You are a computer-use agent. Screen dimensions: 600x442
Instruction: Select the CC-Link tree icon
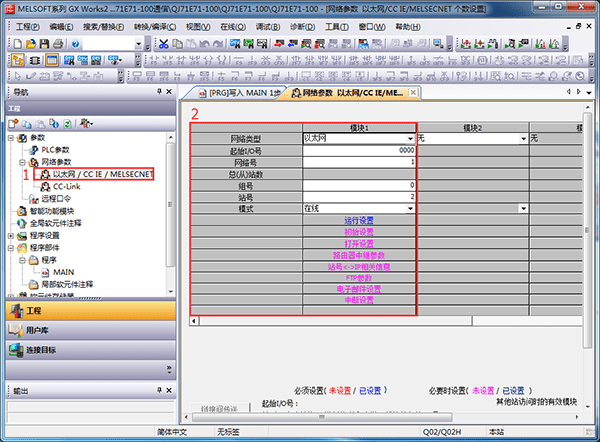(44, 186)
